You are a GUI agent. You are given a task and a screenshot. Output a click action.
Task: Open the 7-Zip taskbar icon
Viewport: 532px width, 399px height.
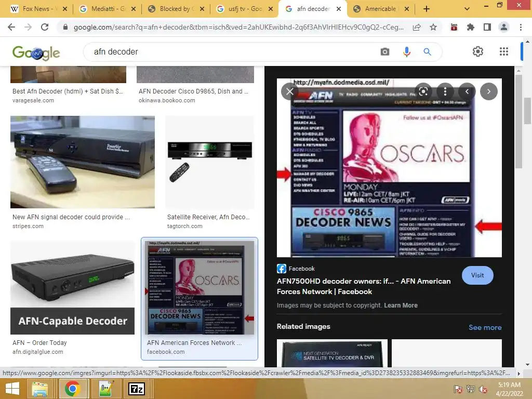[137, 389]
